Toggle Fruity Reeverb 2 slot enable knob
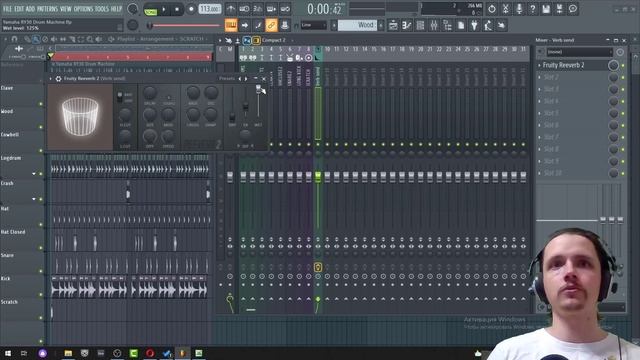This screenshot has width=640, height=360. coord(613,65)
